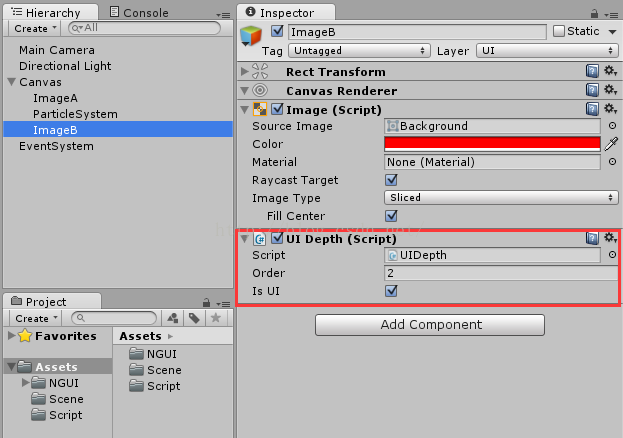Collapse the Image (Script) component
The height and width of the screenshot is (438, 623).
click(x=245, y=110)
